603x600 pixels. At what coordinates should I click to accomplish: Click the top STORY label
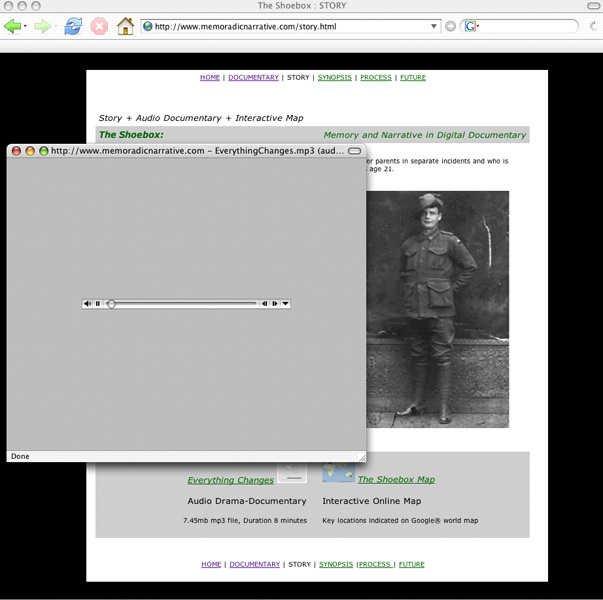[x=298, y=77]
